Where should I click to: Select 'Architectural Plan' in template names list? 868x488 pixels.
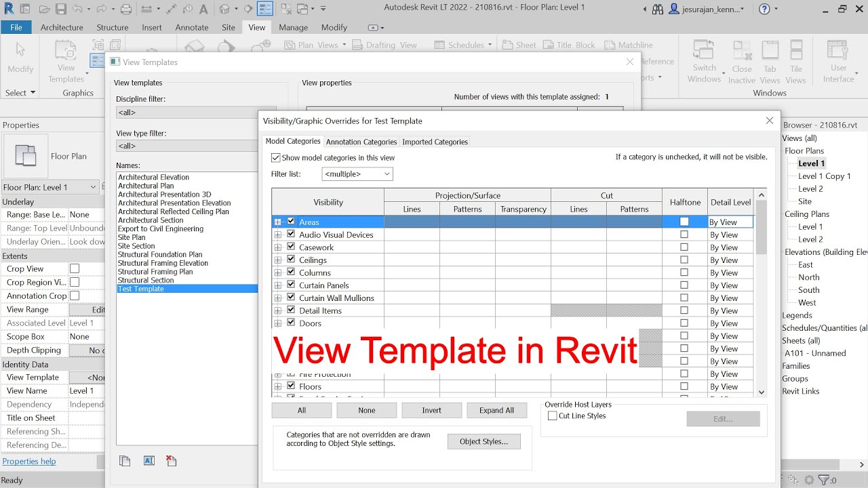[146, 186]
